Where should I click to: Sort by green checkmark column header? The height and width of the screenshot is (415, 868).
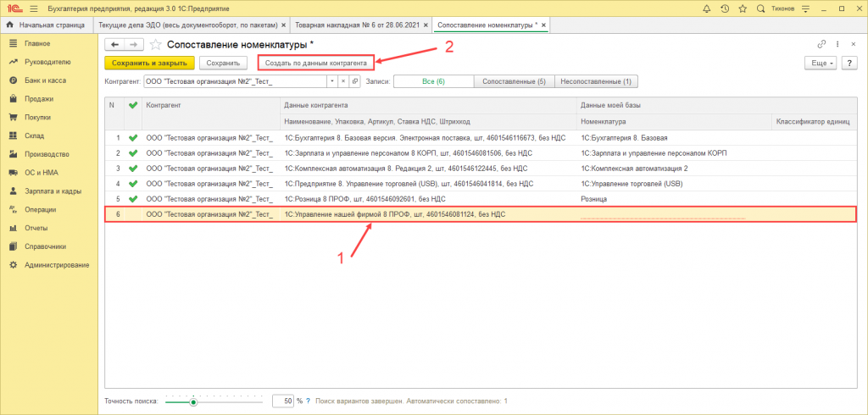(x=133, y=104)
